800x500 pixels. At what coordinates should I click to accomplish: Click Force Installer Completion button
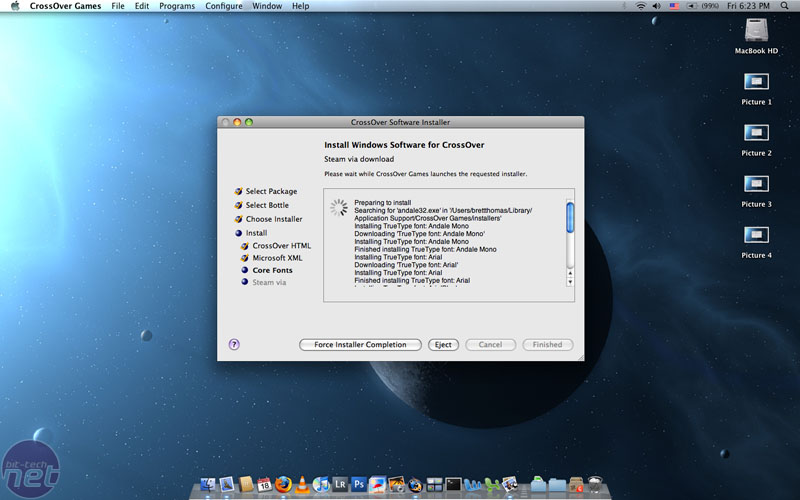point(360,345)
